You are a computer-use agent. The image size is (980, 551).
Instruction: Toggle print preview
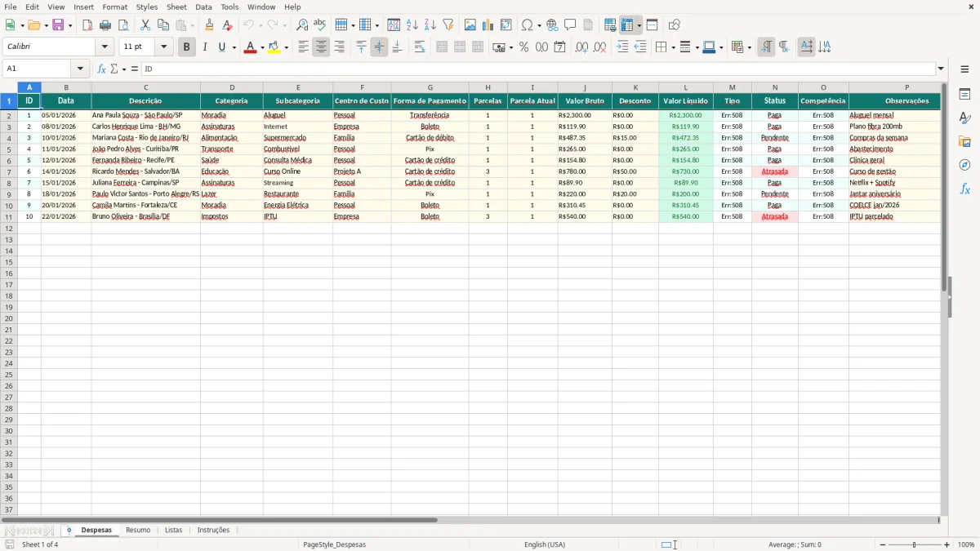(x=123, y=25)
